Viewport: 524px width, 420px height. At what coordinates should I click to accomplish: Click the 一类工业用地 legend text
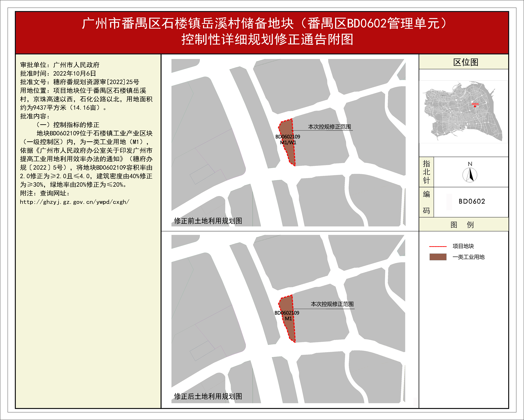[468, 257]
